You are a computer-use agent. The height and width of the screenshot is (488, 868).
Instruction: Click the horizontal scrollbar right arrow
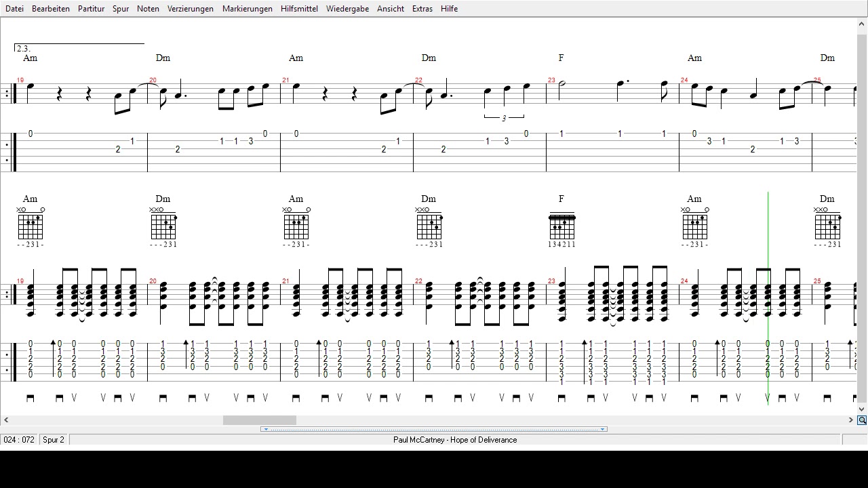click(851, 420)
